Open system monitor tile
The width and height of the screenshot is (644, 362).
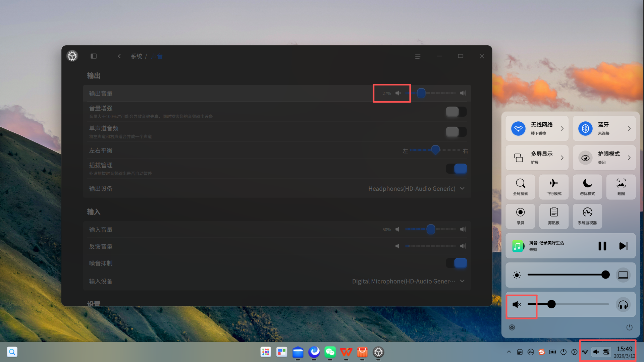[587, 216]
